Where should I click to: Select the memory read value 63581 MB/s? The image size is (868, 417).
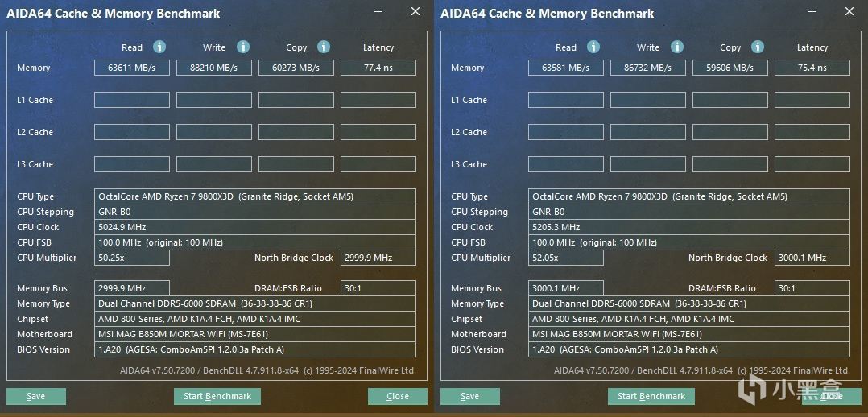point(566,68)
